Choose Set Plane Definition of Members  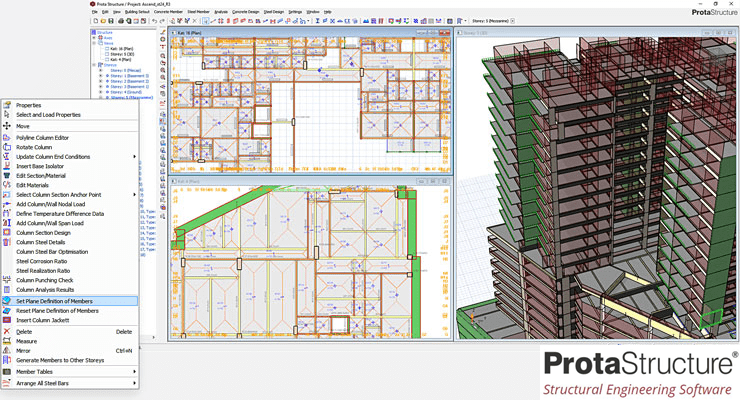(70, 301)
